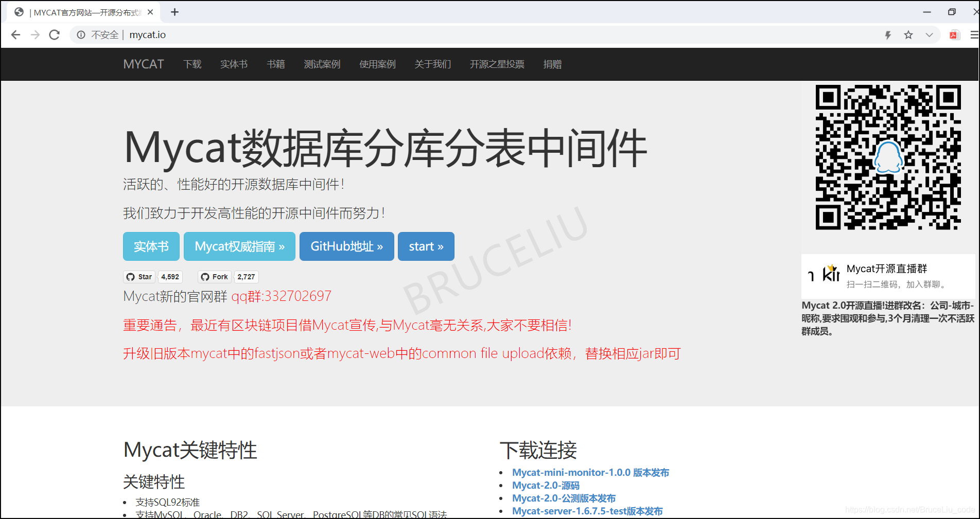This screenshot has height=519, width=980.
Task: Bookmark page with the star icon
Action: [x=908, y=35]
